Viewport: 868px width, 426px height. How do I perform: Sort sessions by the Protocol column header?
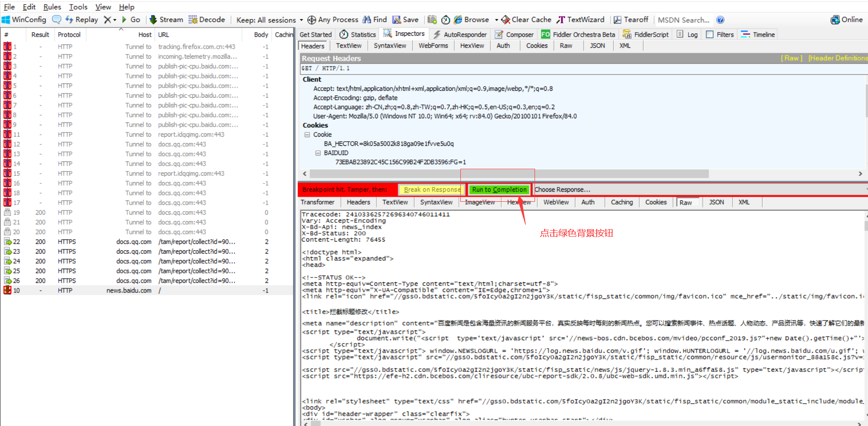[x=69, y=34]
